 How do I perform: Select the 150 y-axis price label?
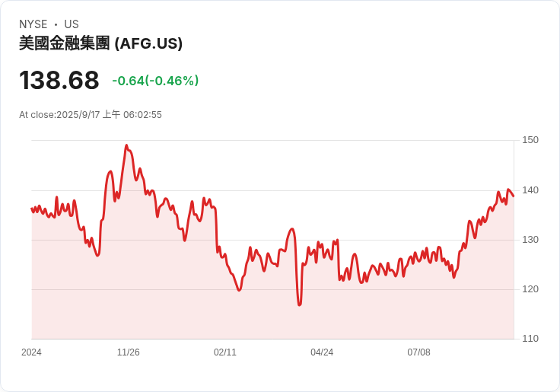[530, 140]
